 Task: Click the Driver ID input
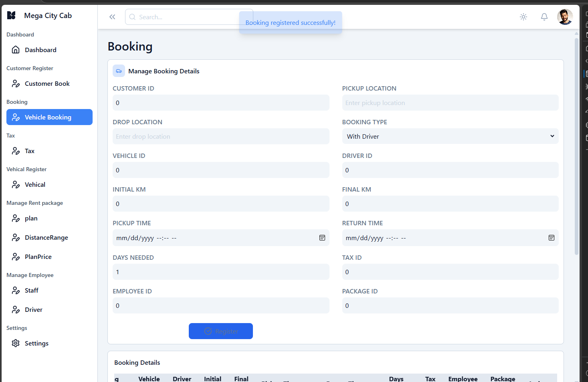(450, 170)
